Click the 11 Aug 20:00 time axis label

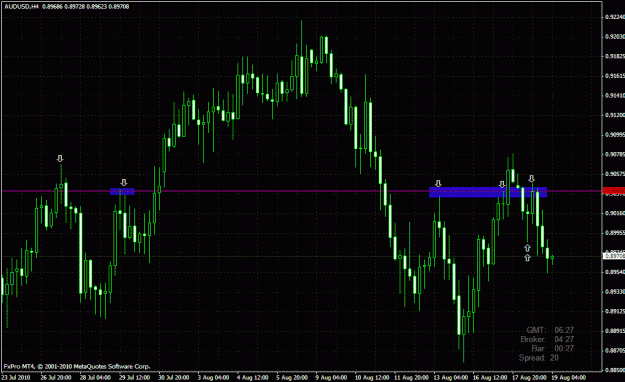coord(411,377)
